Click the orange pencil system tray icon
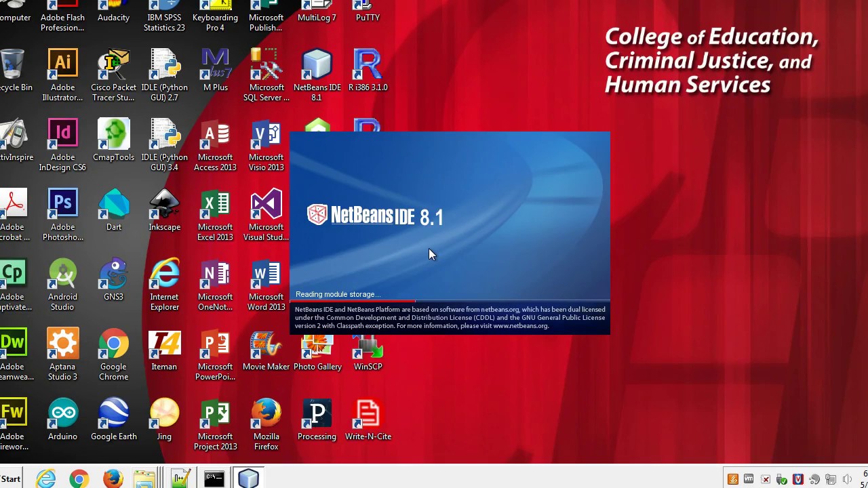 [733, 479]
